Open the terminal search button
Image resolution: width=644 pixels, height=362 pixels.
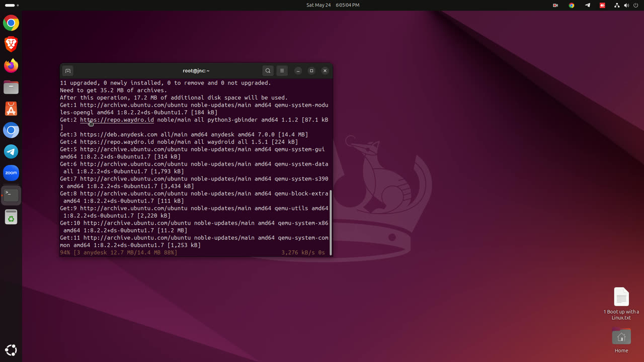(268, 71)
